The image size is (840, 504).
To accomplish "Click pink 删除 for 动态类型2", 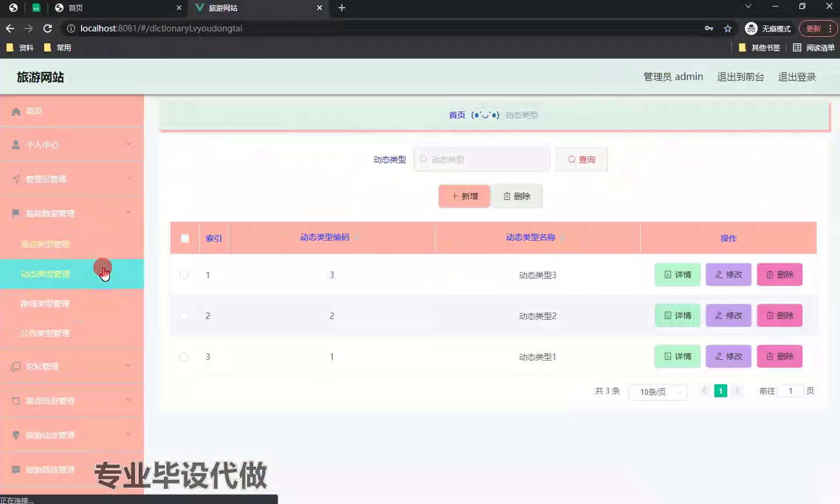I will 780,316.
